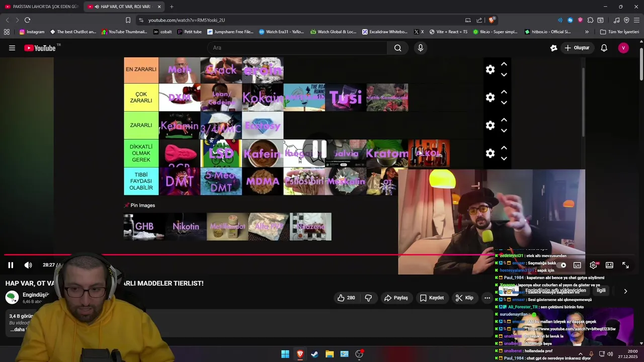Show next suggestion chips with the right arrow
The height and width of the screenshot is (362, 644).
pos(625,291)
